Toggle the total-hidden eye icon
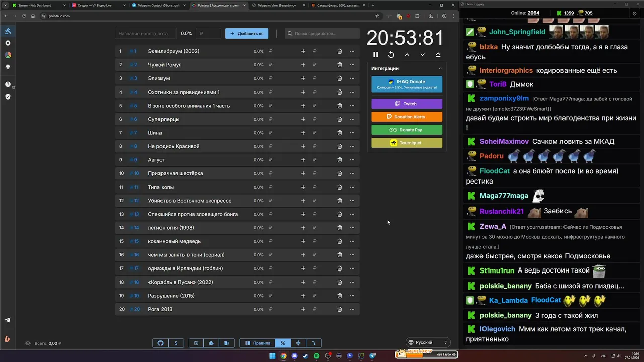Screen dimensions: 644x362 [28, 343]
